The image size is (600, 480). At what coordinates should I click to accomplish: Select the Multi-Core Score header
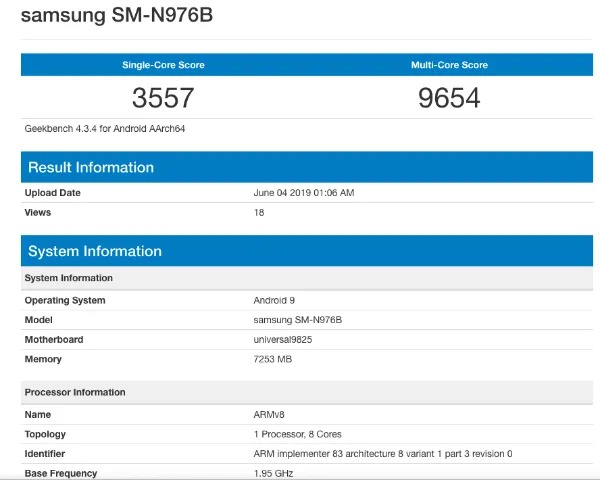(x=449, y=65)
